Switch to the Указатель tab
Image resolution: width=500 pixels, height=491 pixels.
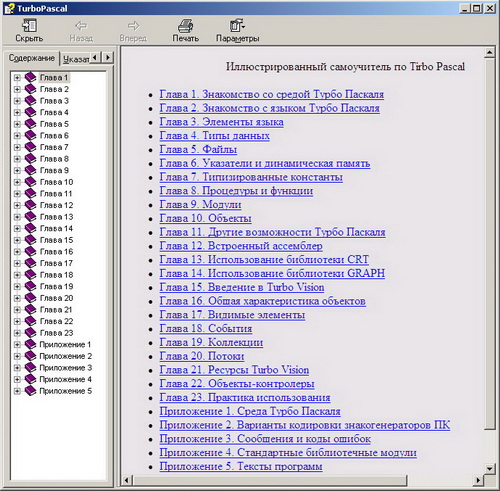click(x=75, y=59)
